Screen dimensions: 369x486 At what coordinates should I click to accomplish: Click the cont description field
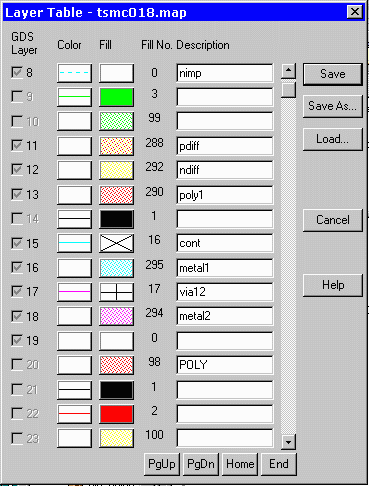pyautogui.click(x=225, y=243)
